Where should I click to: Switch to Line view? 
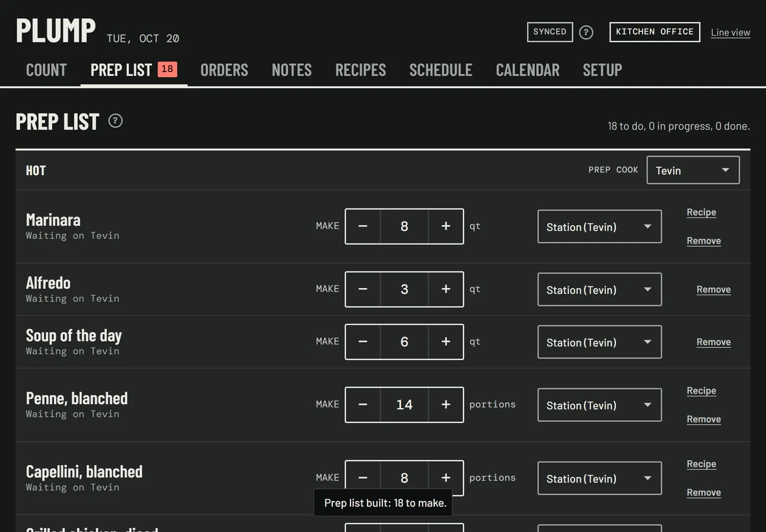point(730,32)
